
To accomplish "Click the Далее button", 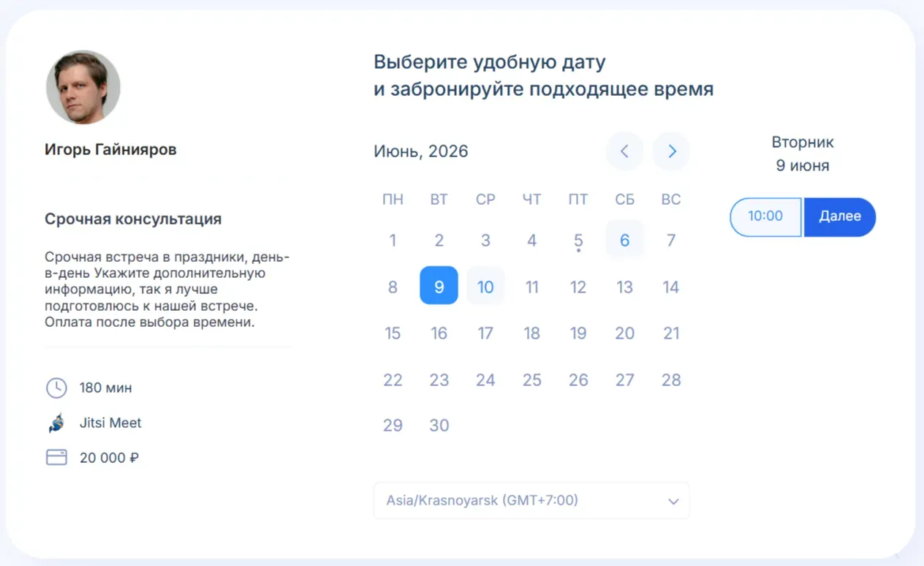I will (840, 216).
